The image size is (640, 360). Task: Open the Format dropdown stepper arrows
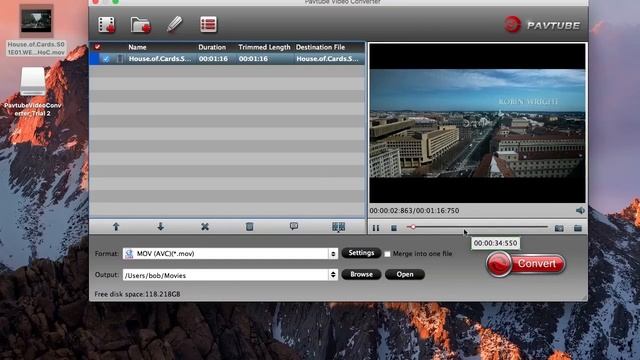click(333, 253)
